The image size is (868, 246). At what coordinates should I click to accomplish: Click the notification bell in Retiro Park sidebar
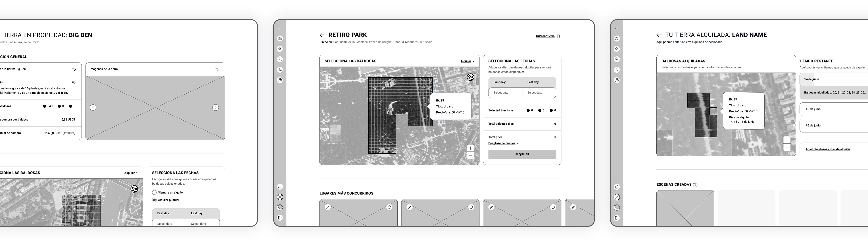[280, 187]
